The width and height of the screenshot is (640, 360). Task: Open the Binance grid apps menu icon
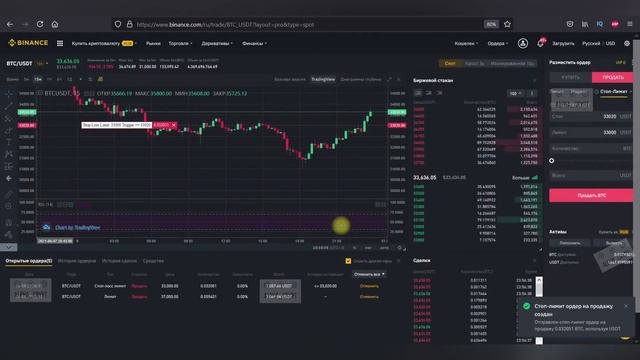pos(60,43)
